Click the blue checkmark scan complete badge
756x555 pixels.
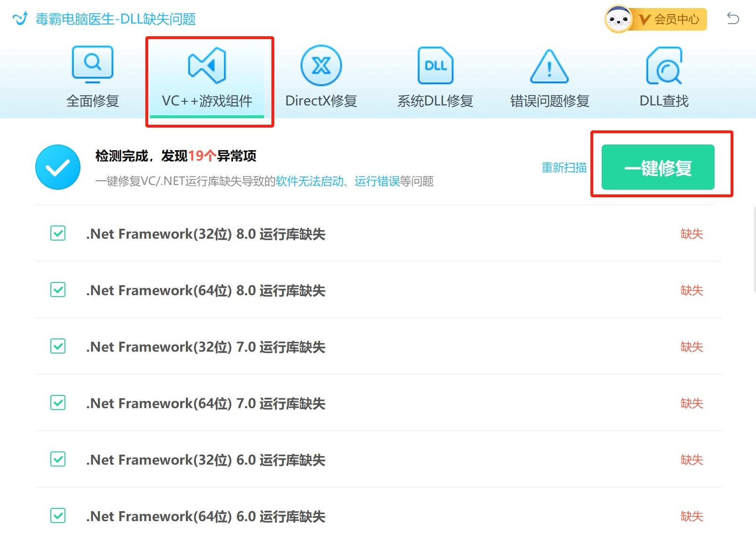pos(57,167)
